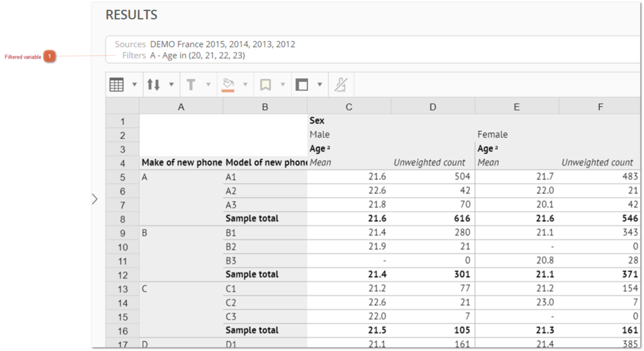Image resolution: width=644 pixels, height=351 pixels.
Task: Expand the table layout dropdown arrow
Action: (134, 85)
